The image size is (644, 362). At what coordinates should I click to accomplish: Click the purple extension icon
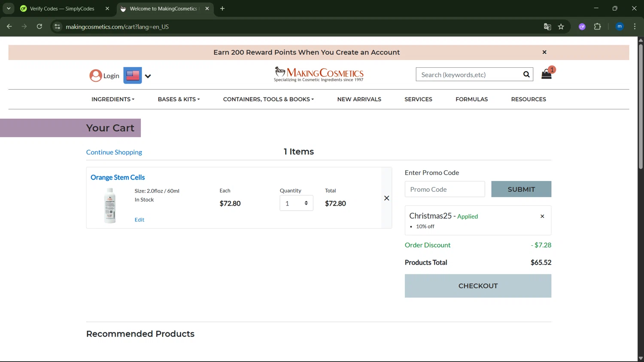click(x=582, y=27)
